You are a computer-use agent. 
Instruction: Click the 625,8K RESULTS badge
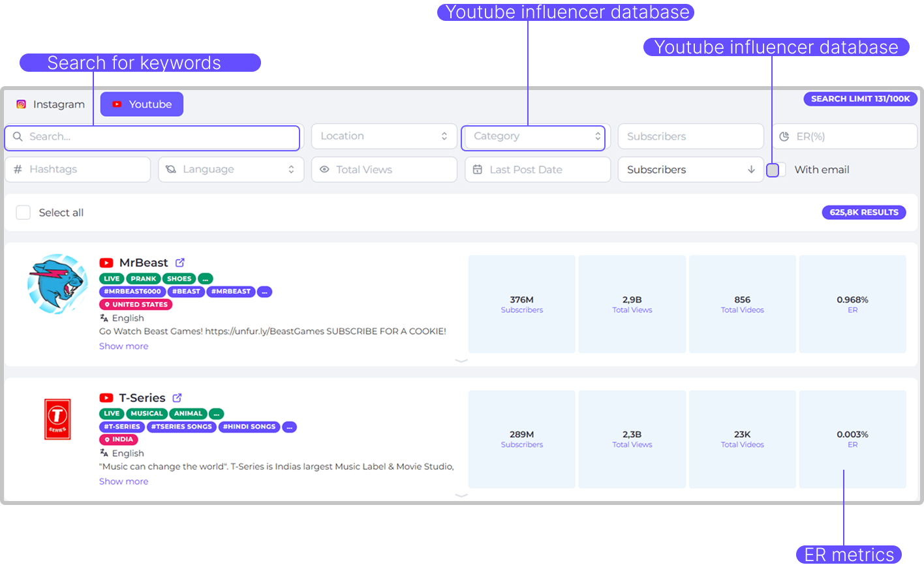(x=864, y=213)
